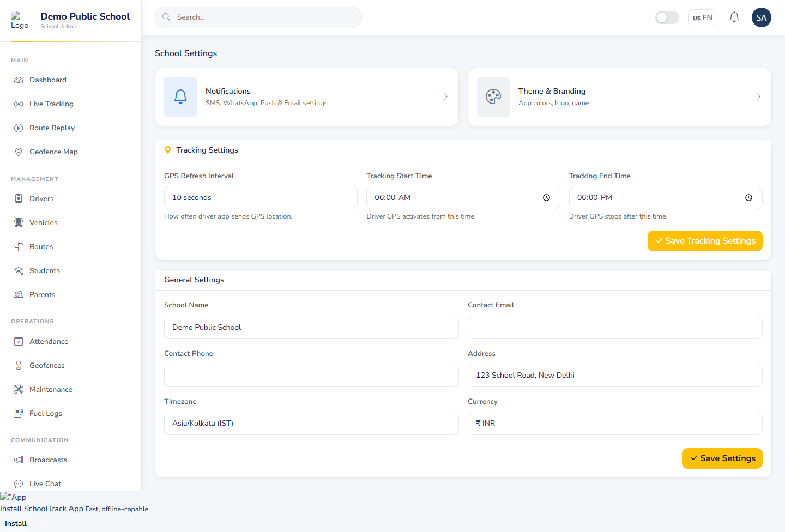Open Students menu item
785x532 pixels.
coord(71,271)
